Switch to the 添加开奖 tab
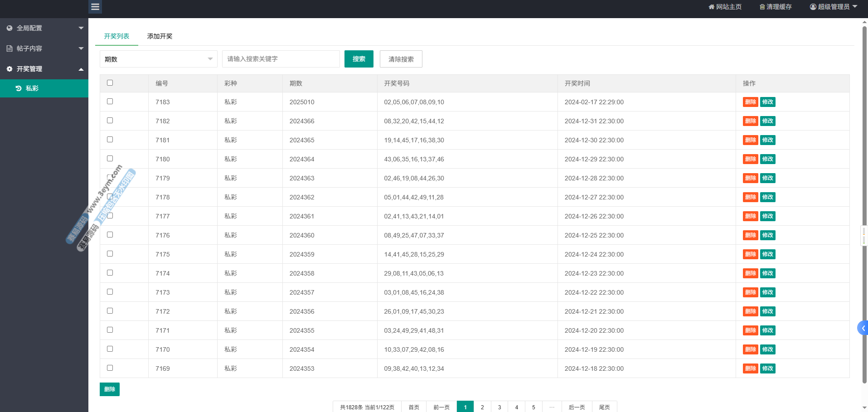This screenshot has height=412, width=868. coord(160,36)
